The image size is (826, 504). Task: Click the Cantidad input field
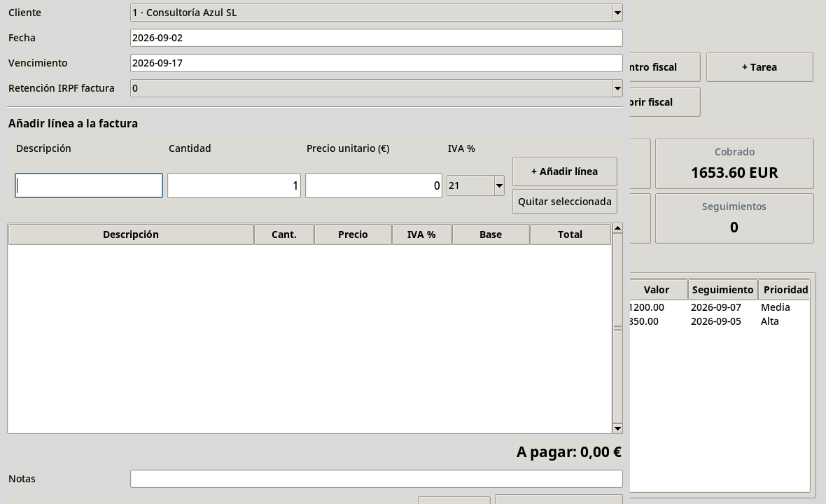coord(234,185)
